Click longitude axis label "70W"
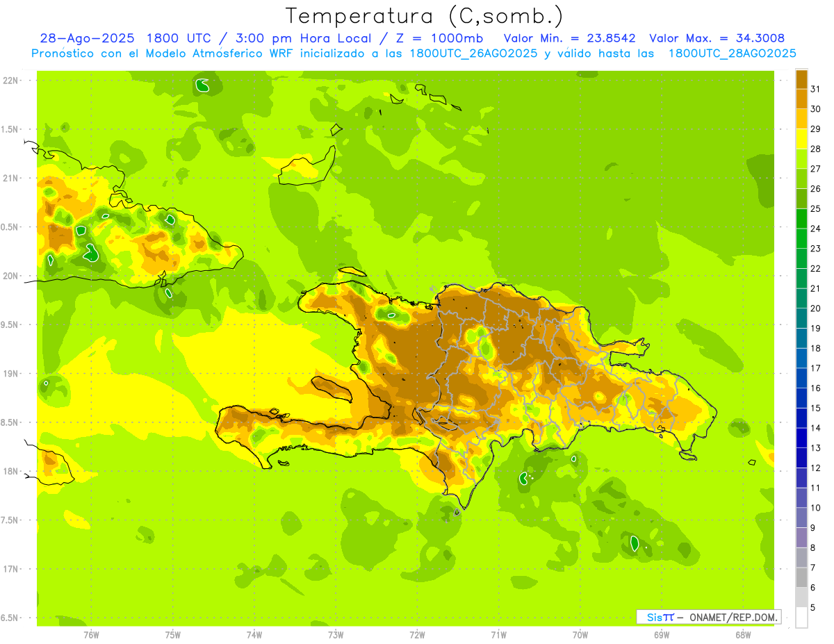This screenshot has height=644, width=834. tap(580, 634)
